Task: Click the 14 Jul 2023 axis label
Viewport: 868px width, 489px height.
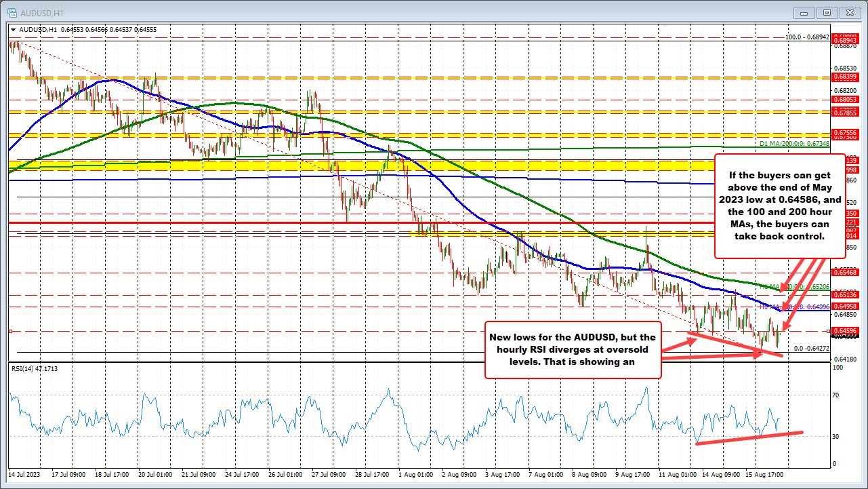Action: [x=24, y=475]
